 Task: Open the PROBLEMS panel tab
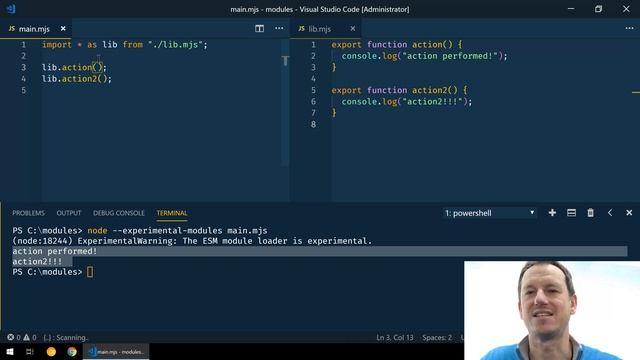point(28,213)
